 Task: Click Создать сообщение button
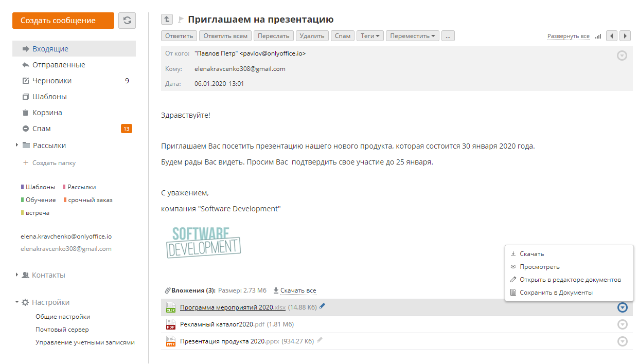point(63,21)
